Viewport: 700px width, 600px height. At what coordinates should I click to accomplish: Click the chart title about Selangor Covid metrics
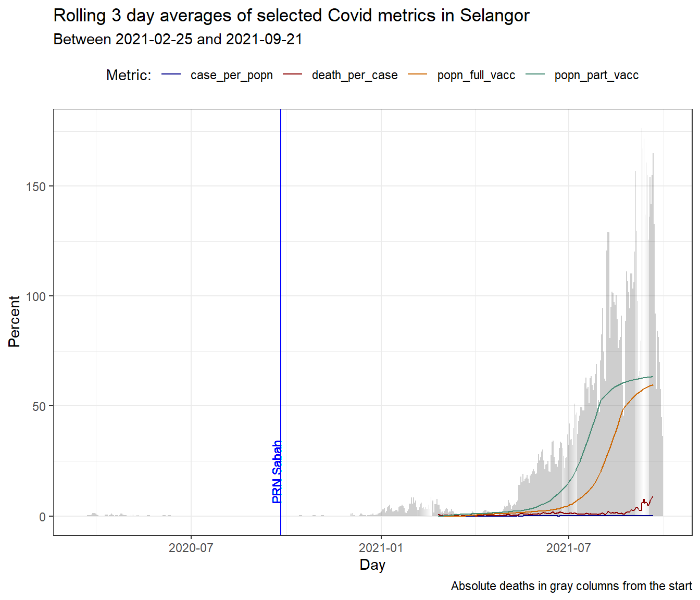click(291, 16)
